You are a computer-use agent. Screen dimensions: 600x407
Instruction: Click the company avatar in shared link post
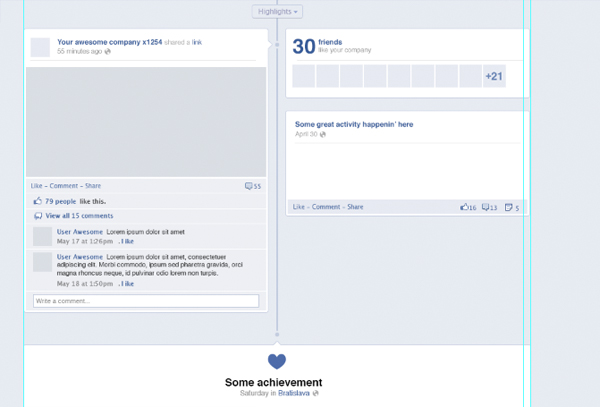[x=40, y=47]
